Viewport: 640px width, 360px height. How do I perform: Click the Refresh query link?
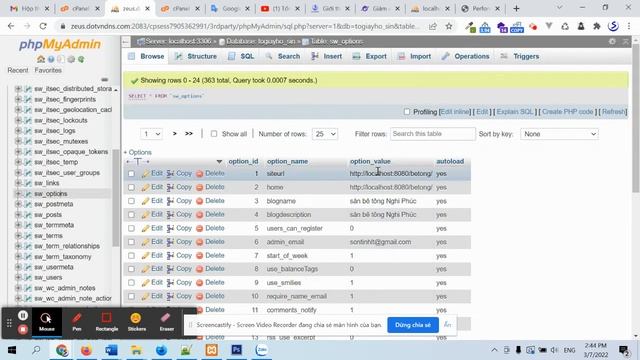pyautogui.click(x=613, y=112)
